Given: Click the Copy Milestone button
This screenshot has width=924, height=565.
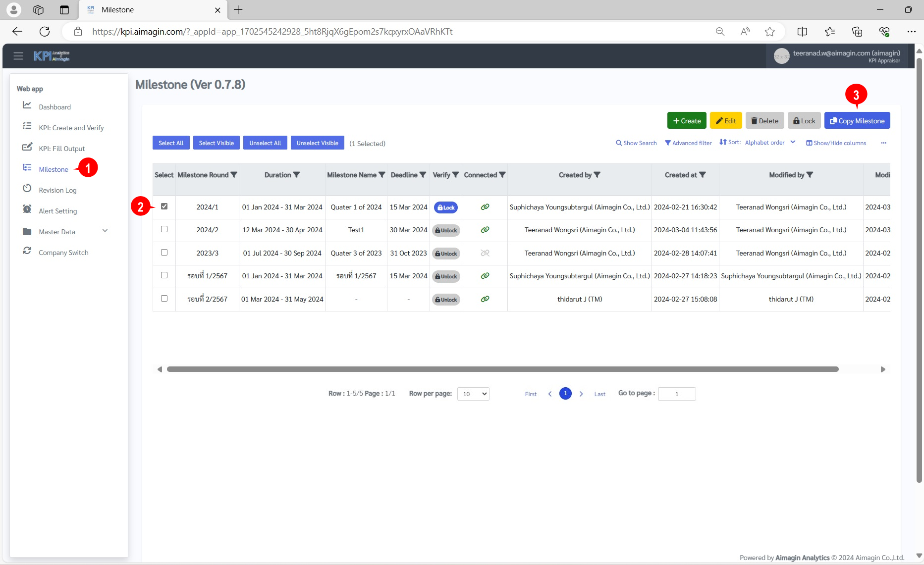Looking at the screenshot, I should [x=857, y=121].
